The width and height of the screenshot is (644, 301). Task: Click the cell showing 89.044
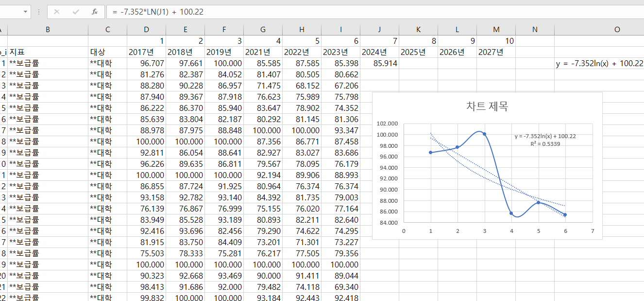point(340,276)
